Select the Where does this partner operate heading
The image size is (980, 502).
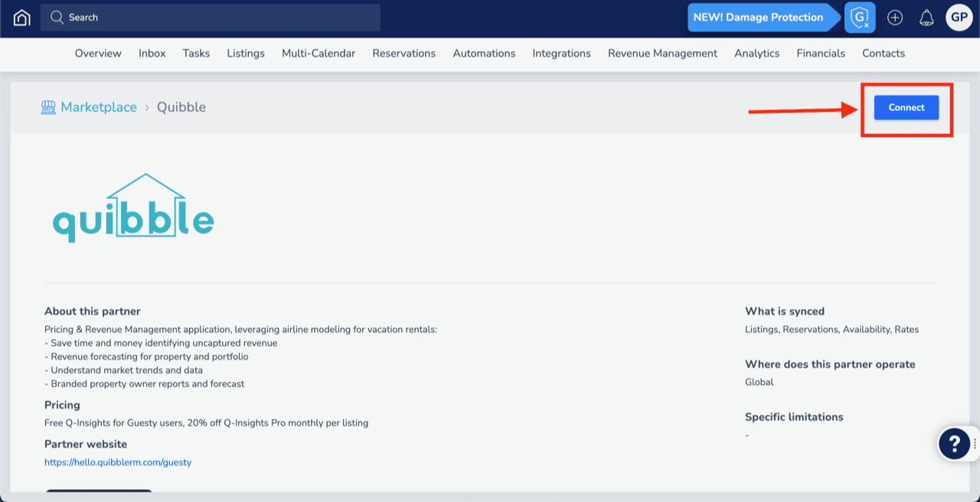(x=830, y=364)
